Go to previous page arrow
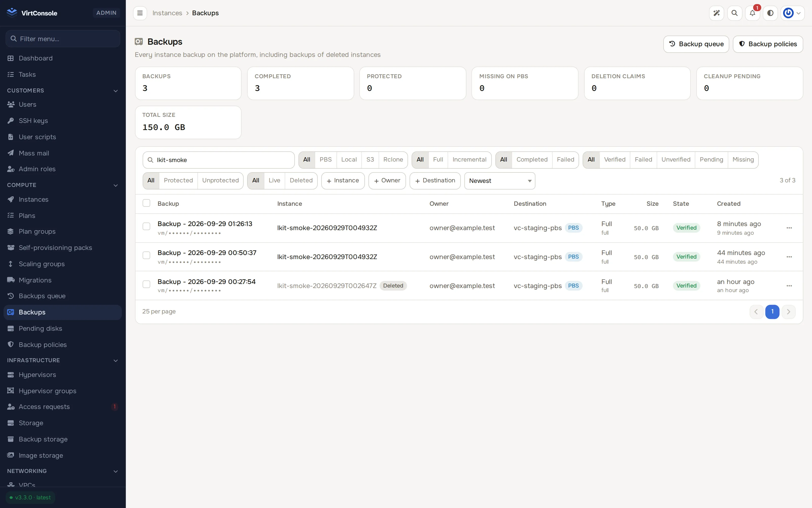 (x=756, y=312)
